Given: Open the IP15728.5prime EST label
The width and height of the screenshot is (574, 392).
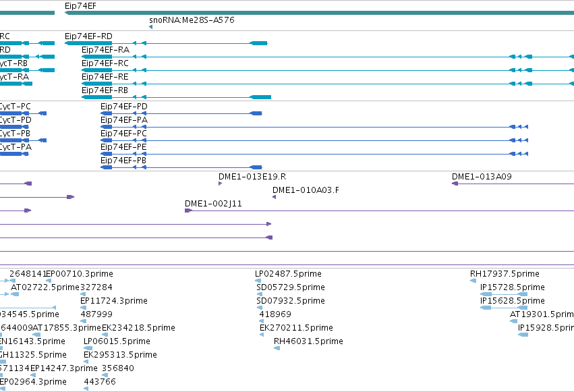Looking at the screenshot, I should (513, 287).
